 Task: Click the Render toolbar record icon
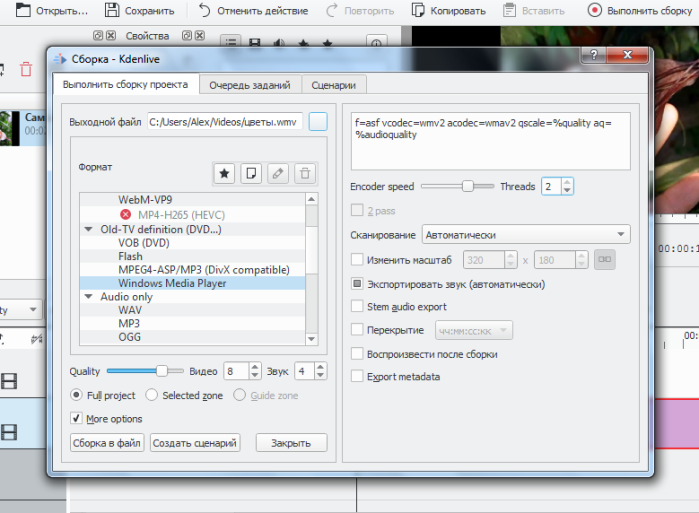click(x=594, y=10)
